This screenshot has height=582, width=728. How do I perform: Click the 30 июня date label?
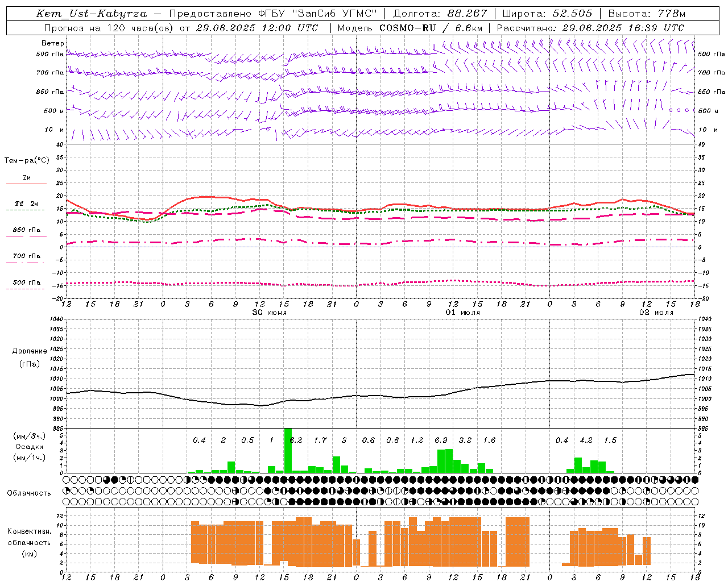tap(270, 313)
